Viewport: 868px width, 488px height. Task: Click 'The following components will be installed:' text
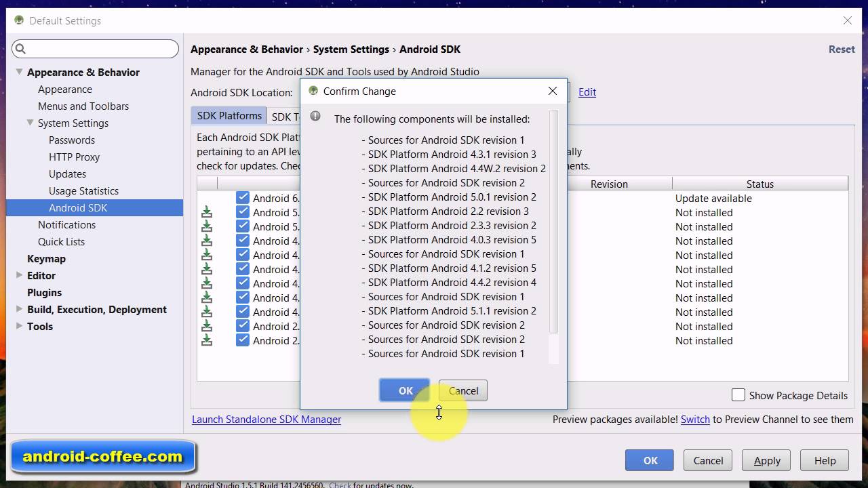pyautogui.click(x=432, y=119)
